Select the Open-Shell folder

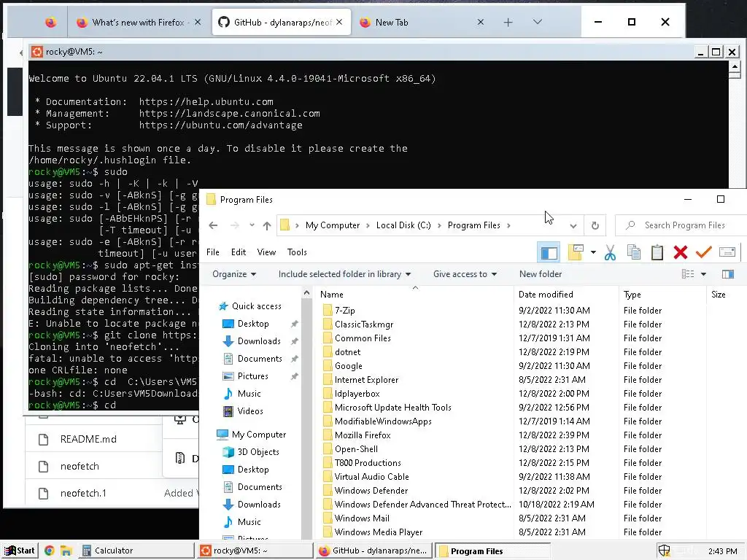click(x=356, y=449)
